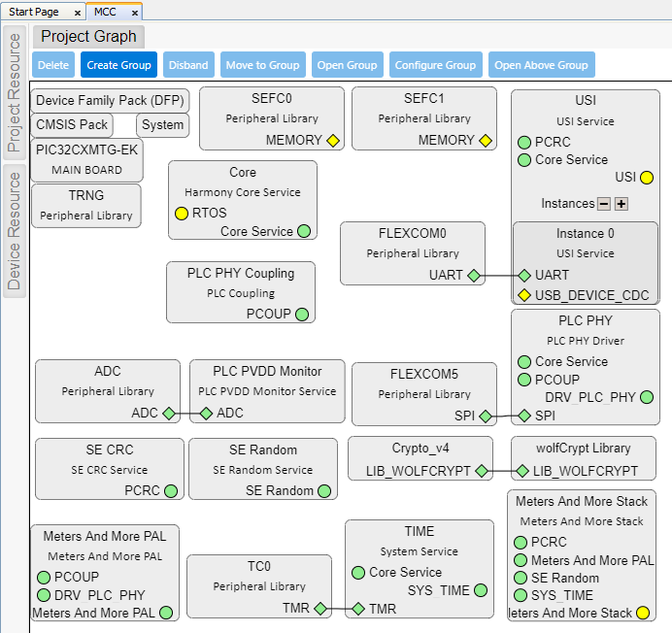Click the yellow MEMORY diamond on SEFC0
This screenshot has width=672, height=633.
(333, 141)
